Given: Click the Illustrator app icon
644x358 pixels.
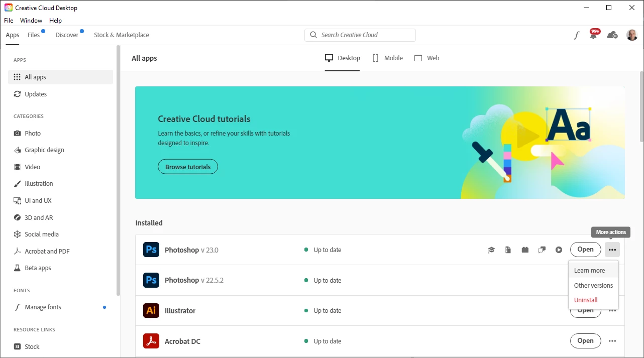Looking at the screenshot, I should (151, 311).
